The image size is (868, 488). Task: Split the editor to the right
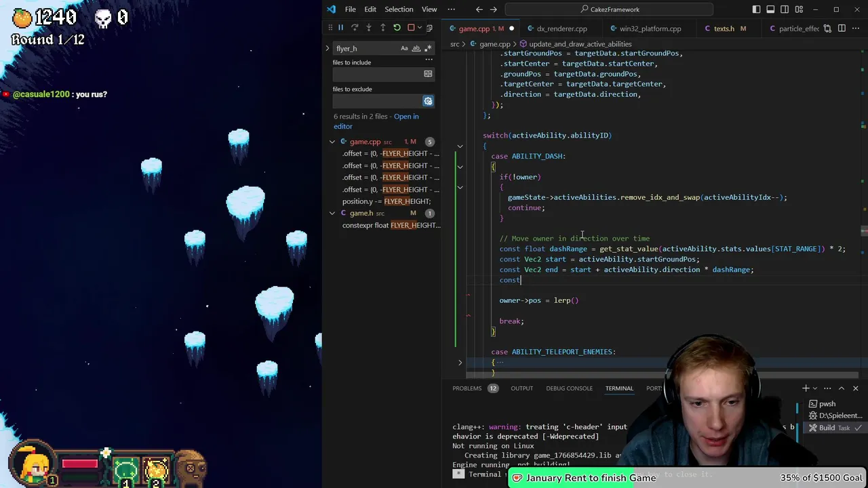842,28
